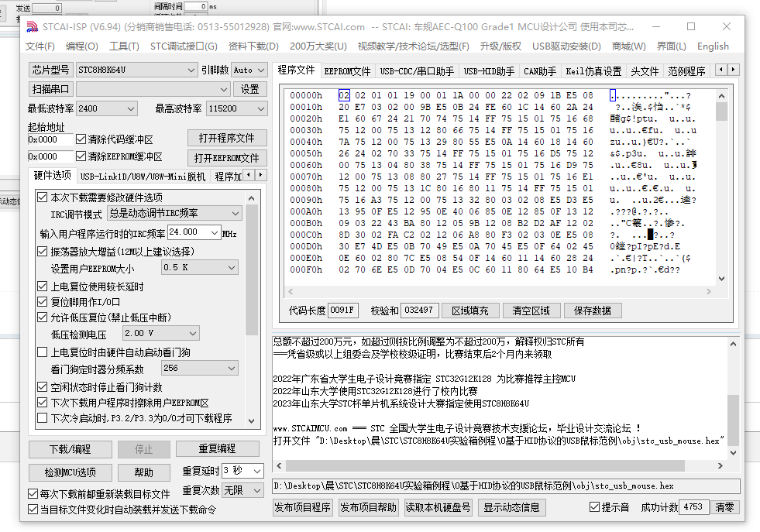The image size is (760, 532).
Task: Toggle 清除代码缓冲区 checkbox
Action: tap(81, 139)
